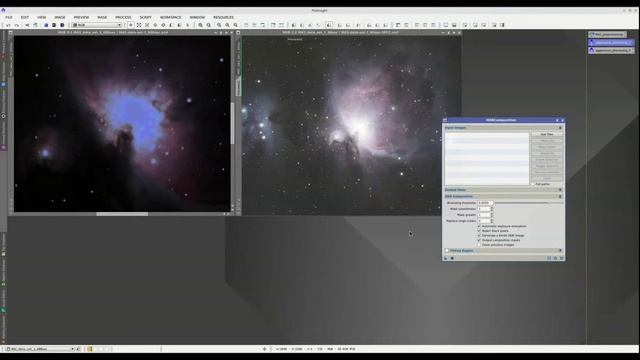Open the PROCESS menu

point(123,18)
